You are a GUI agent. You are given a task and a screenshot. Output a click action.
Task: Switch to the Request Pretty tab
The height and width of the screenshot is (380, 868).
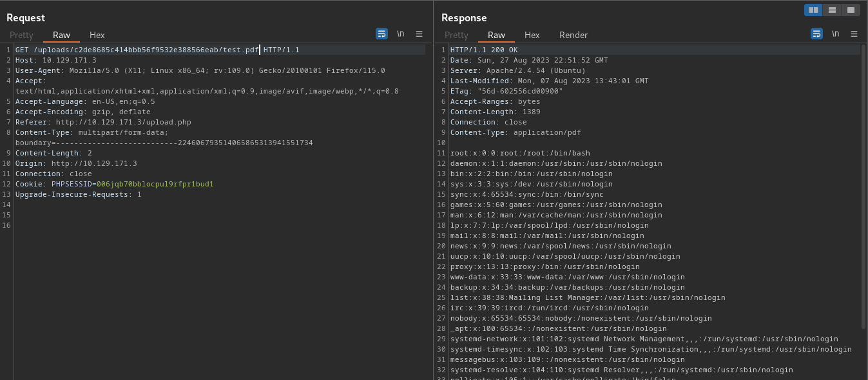click(x=21, y=35)
